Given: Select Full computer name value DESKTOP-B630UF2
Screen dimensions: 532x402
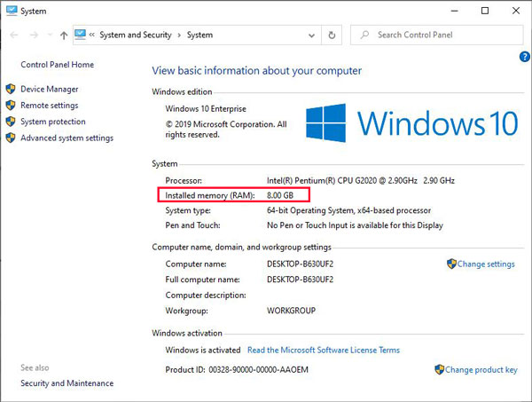Looking at the screenshot, I should point(301,280).
